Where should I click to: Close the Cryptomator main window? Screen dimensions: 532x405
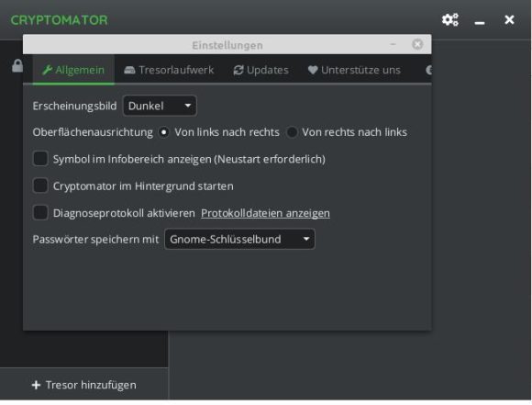click(509, 19)
